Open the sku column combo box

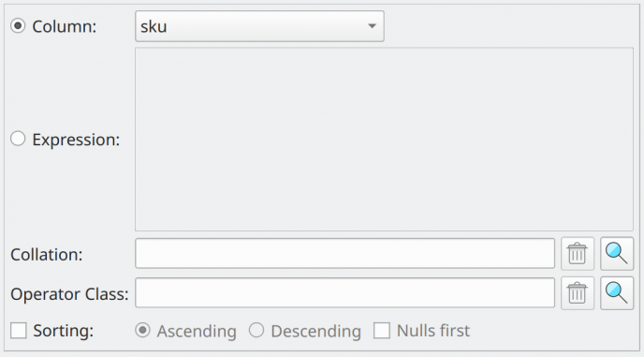[259, 26]
